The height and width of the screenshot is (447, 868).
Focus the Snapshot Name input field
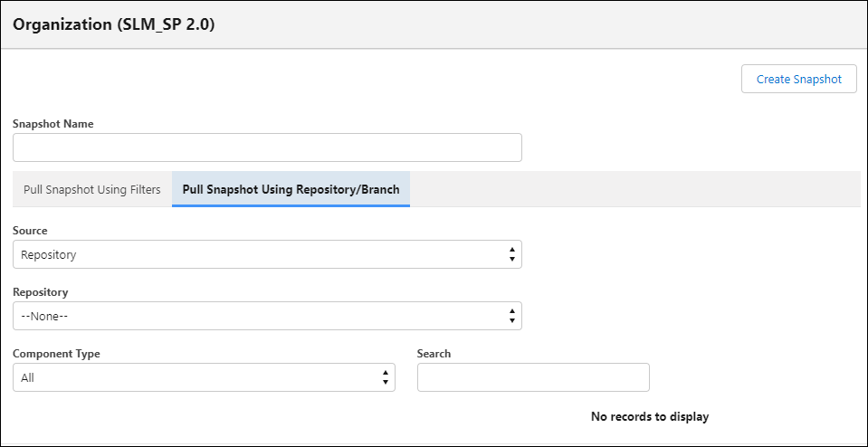click(x=267, y=147)
